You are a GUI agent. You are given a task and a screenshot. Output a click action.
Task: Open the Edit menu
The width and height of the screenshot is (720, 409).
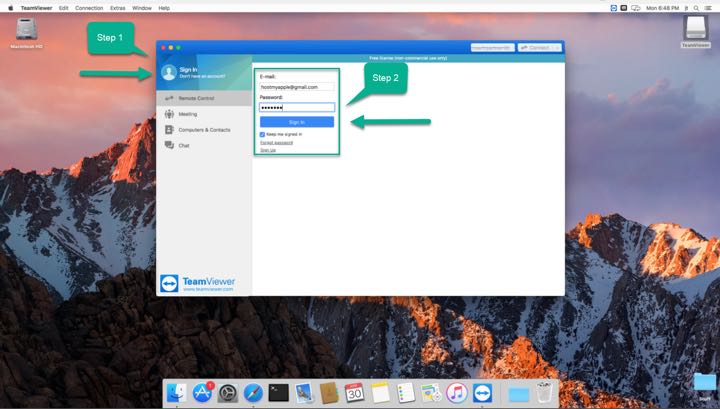[63, 8]
